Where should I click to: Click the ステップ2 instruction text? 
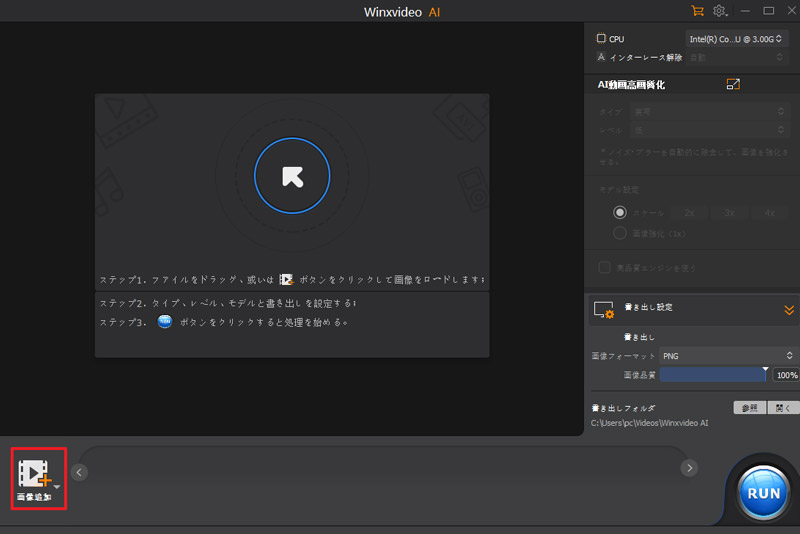coord(228,303)
